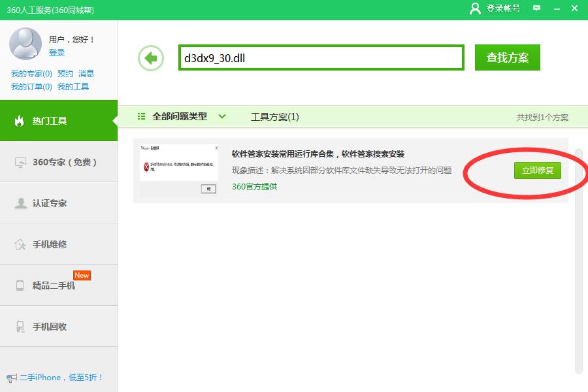Open 我的专家(0) link
The height and width of the screenshot is (392, 588).
pyautogui.click(x=31, y=74)
